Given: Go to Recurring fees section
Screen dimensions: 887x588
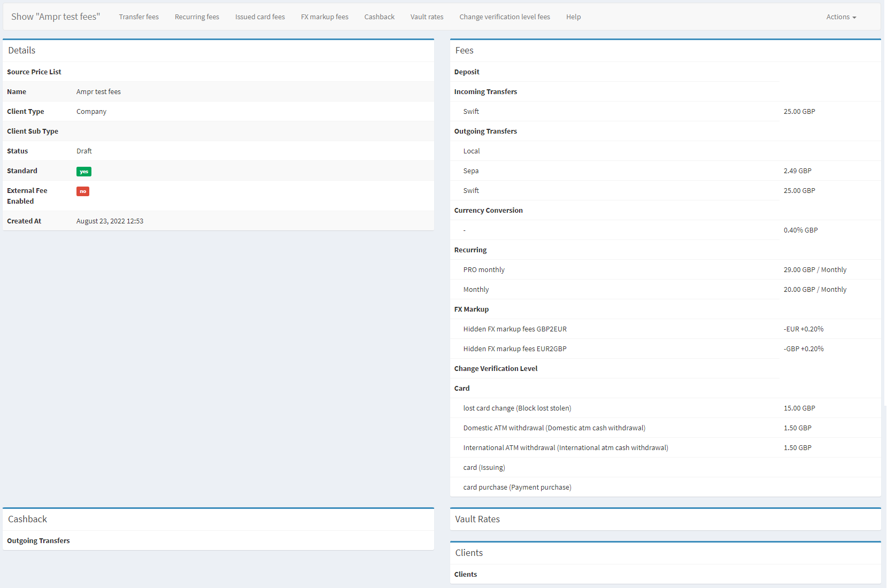Looking at the screenshot, I should (197, 17).
